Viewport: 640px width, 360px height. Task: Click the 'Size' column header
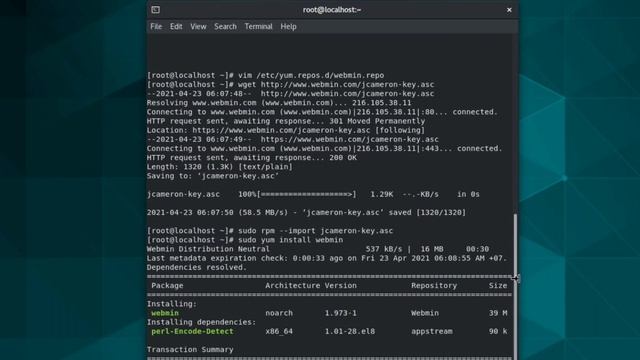498,286
